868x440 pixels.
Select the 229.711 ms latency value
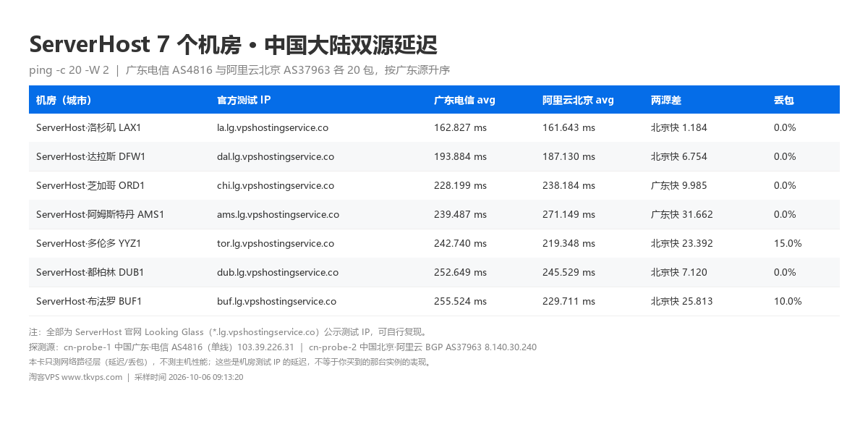point(569,301)
